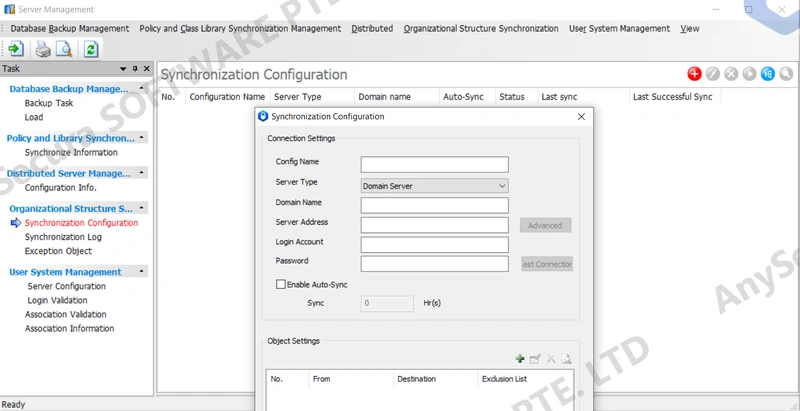
Task: Click the Auto-Sync column header
Action: point(467,97)
